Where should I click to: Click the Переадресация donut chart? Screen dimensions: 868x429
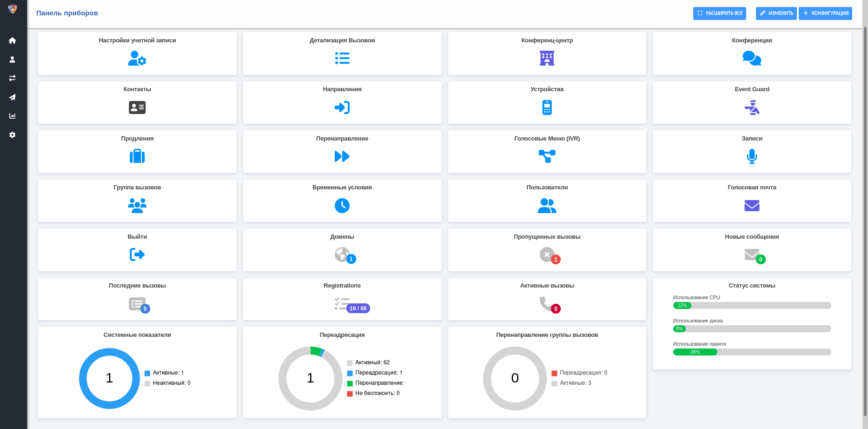click(x=310, y=378)
